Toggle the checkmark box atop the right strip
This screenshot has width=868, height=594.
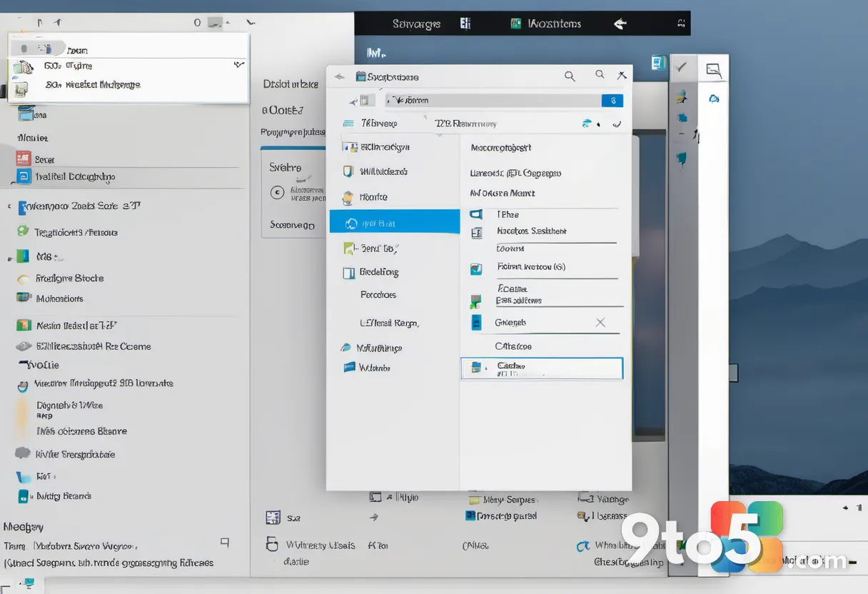point(681,67)
